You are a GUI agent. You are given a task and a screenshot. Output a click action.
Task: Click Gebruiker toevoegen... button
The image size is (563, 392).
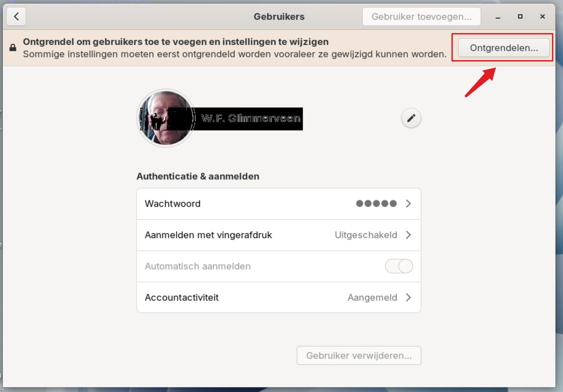pyautogui.click(x=421, y=17)
